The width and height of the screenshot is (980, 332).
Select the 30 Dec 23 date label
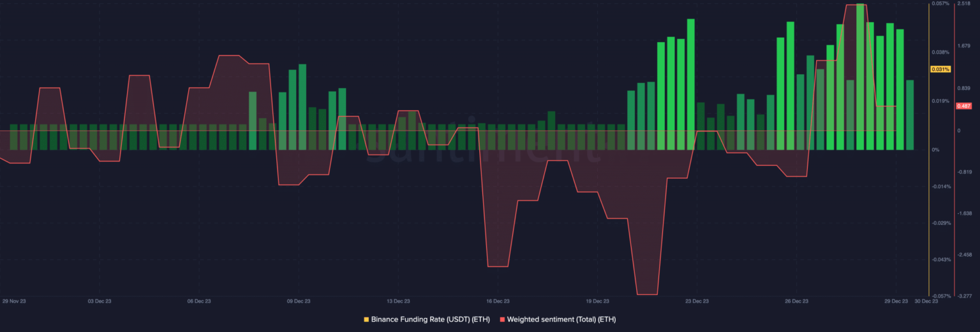point(926,301)
